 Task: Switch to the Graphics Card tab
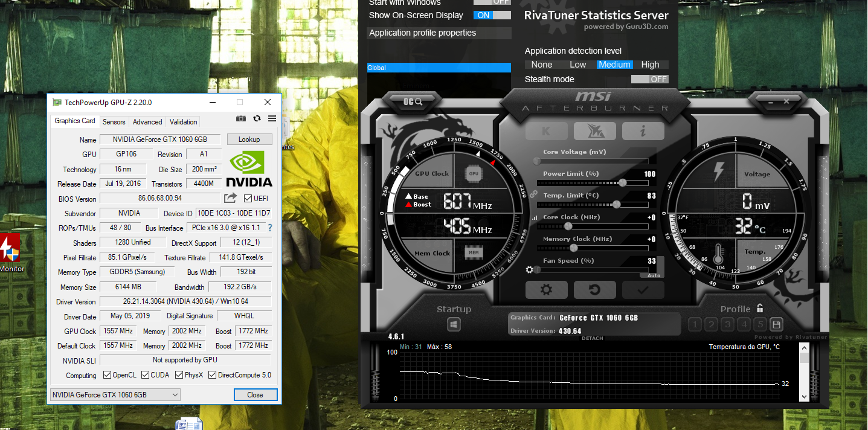75,121
